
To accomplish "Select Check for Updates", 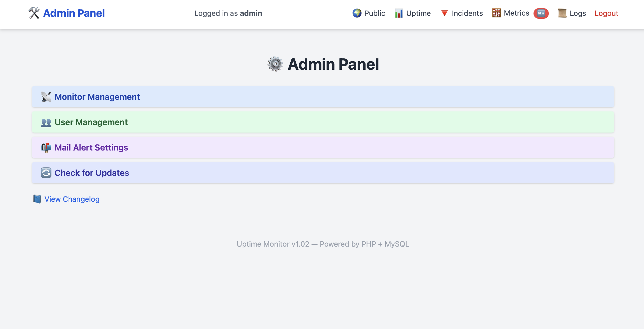I will pos(92,173).
